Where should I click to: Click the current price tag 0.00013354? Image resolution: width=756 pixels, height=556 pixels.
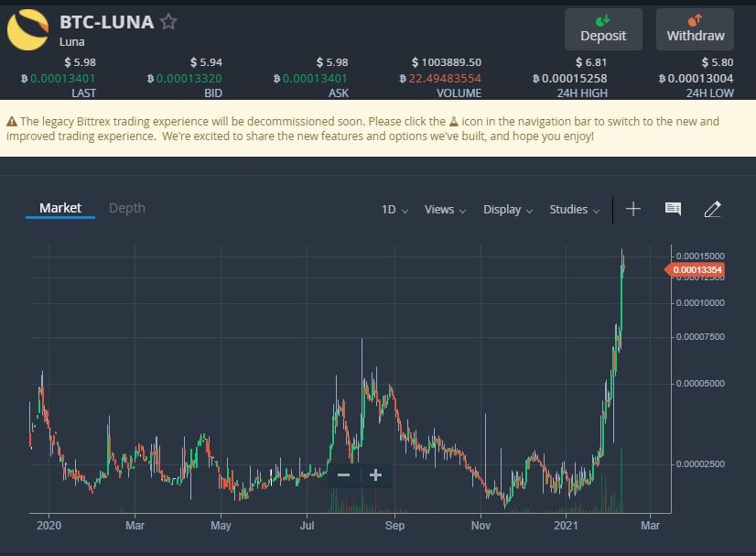click(x=695, y=270)
